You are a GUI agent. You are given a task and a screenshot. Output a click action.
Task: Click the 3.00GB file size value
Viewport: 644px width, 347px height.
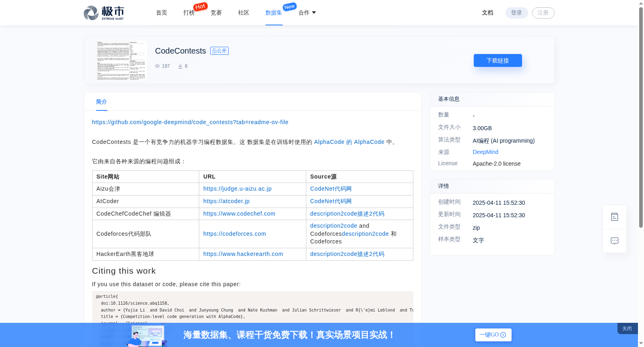pyautogui.click(x=482, y=128)
